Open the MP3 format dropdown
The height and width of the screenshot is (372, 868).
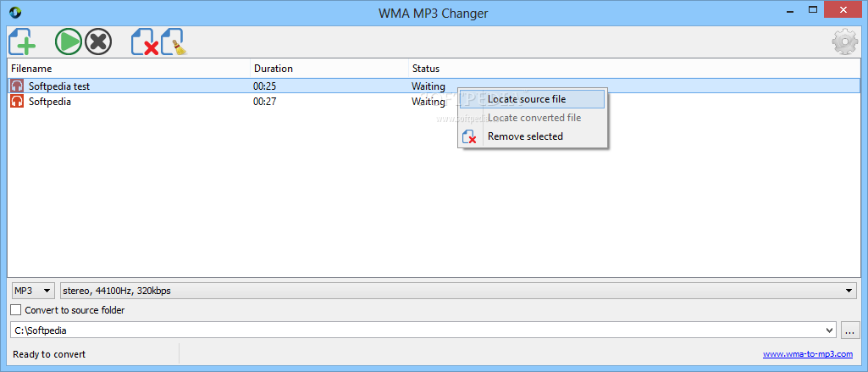(33, 291)
